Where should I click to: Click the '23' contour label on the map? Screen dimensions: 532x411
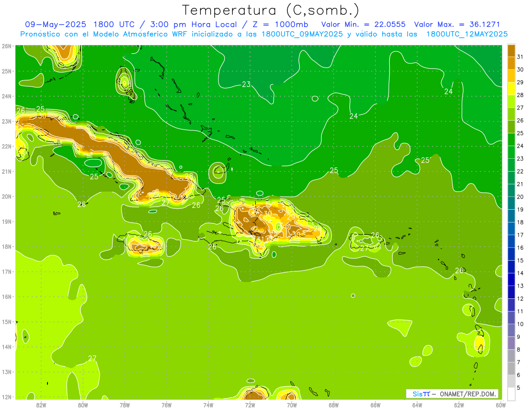click(x=246, y=84)
